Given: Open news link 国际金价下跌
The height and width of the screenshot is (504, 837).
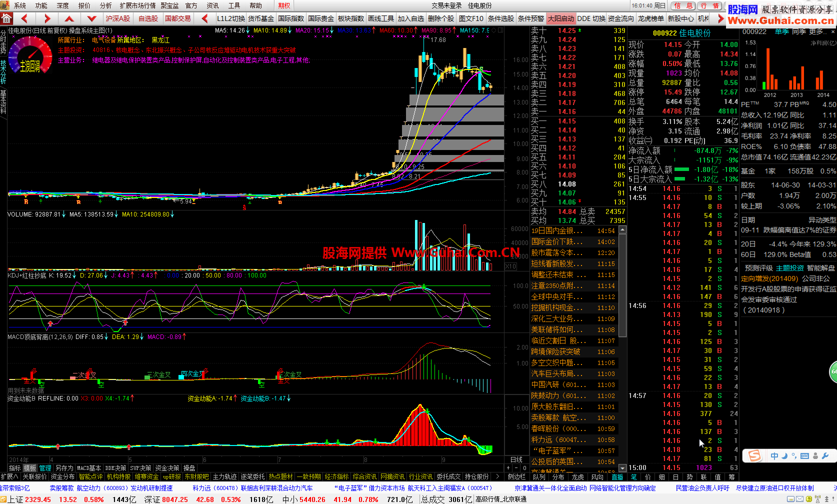Looking at the screenshot, I should click(557, 241).
